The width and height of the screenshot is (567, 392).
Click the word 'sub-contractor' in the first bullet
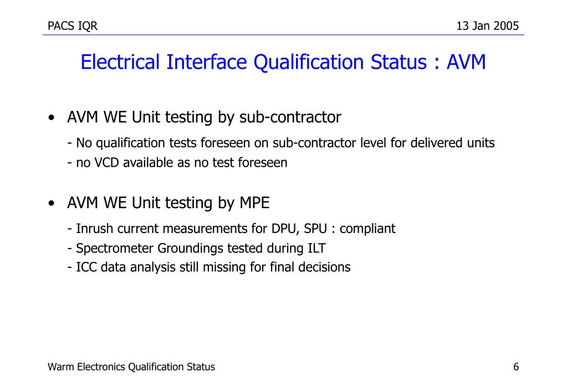click(x=290, y=117)
